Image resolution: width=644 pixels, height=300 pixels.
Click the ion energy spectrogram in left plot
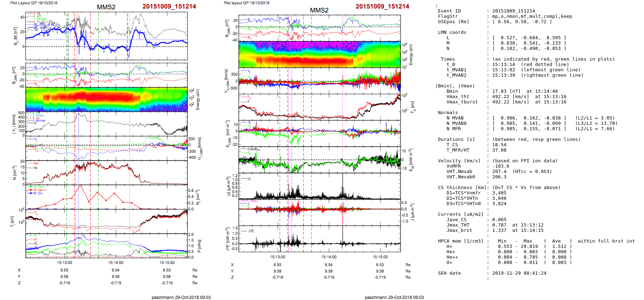click(x=106, y=100)
